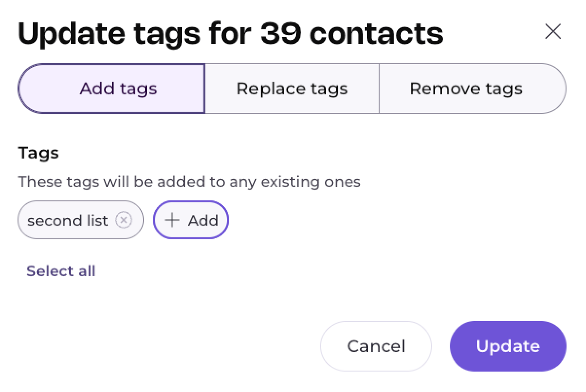Close the Update tags dialog with X
Viewport: 586px width, 392px height.
(x=553, y=32)
